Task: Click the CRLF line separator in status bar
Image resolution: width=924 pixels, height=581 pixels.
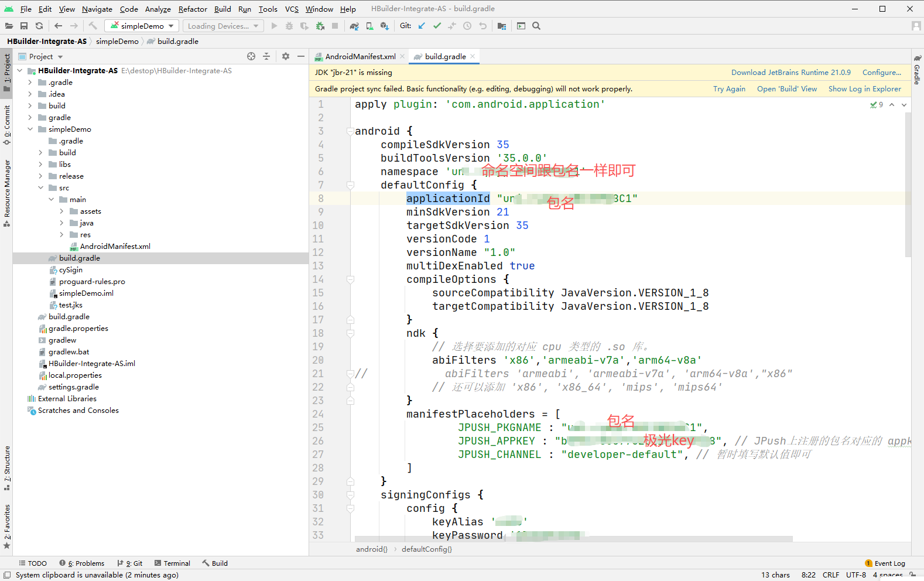Action: (830, 575)
